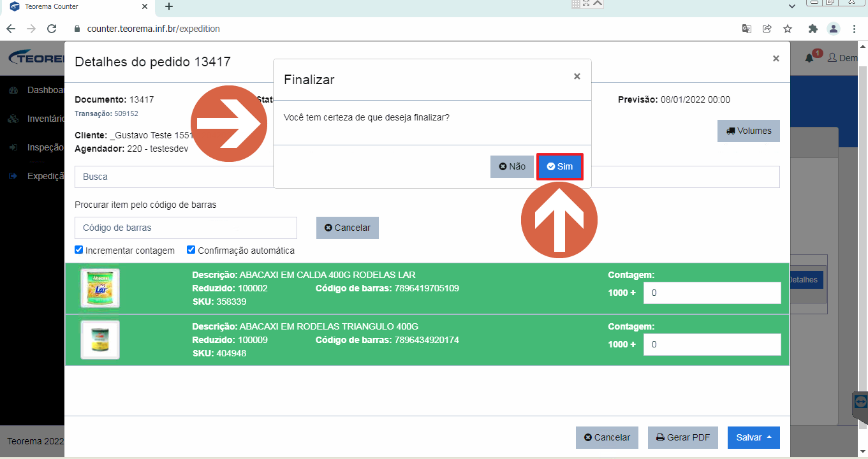Open the notifications bell icon

(809, 58)
